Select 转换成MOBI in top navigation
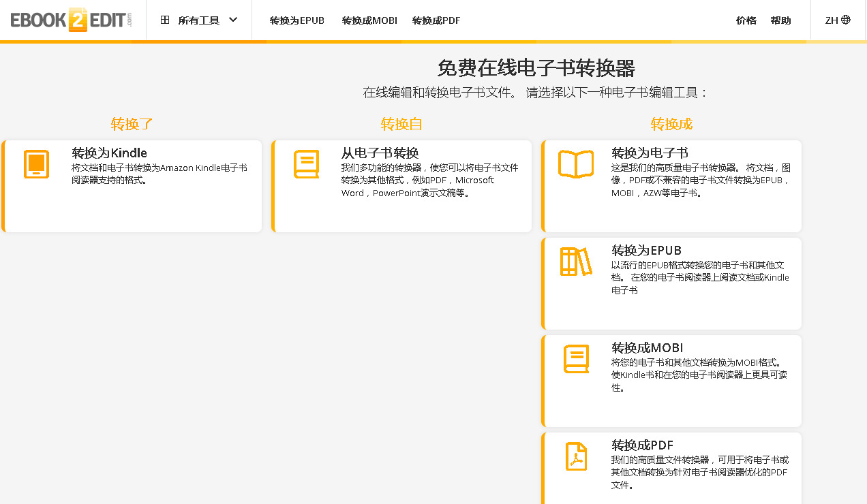867x504 pixels. pyautogui.click(x=369, y=20)
